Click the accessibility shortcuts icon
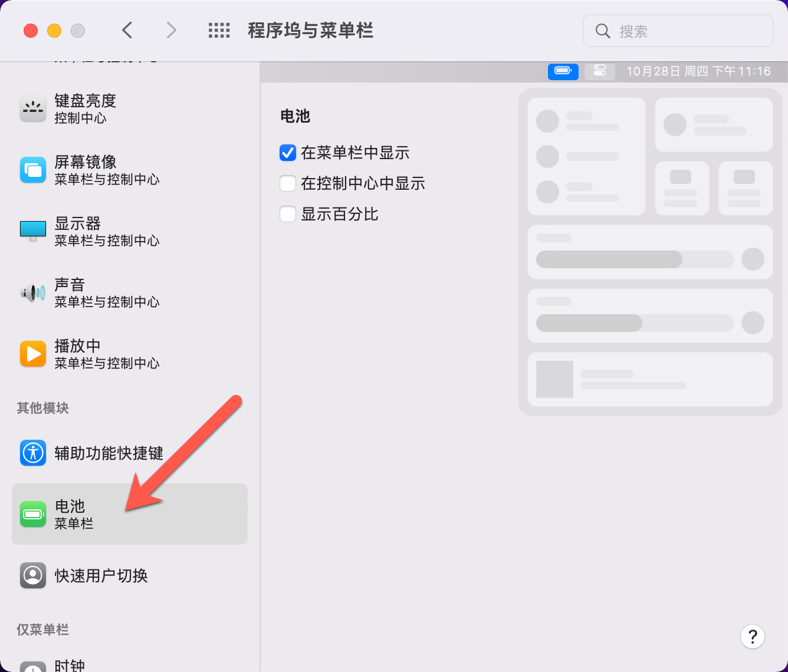Viewport: 788px width, 672px height. click(33, 453)
